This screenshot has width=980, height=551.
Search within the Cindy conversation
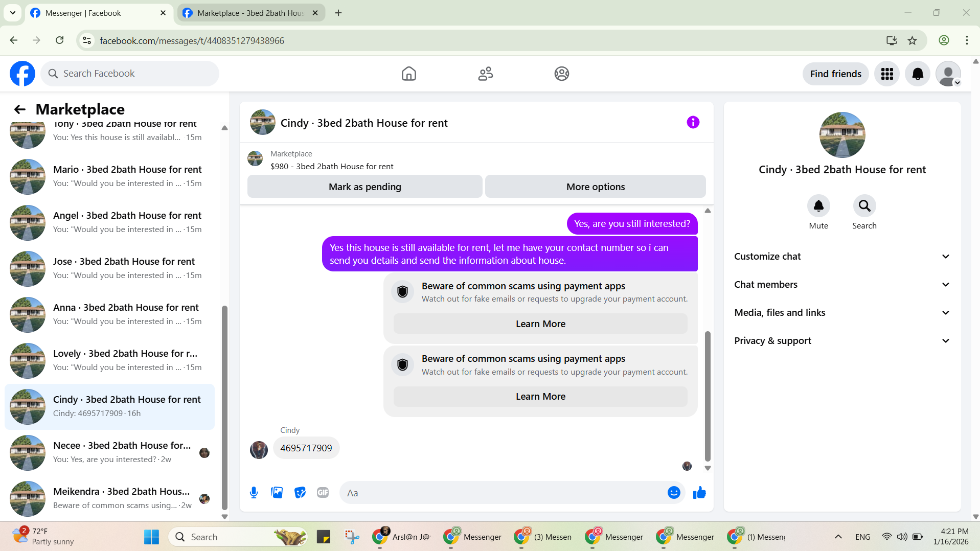click(x=864, y=206)
